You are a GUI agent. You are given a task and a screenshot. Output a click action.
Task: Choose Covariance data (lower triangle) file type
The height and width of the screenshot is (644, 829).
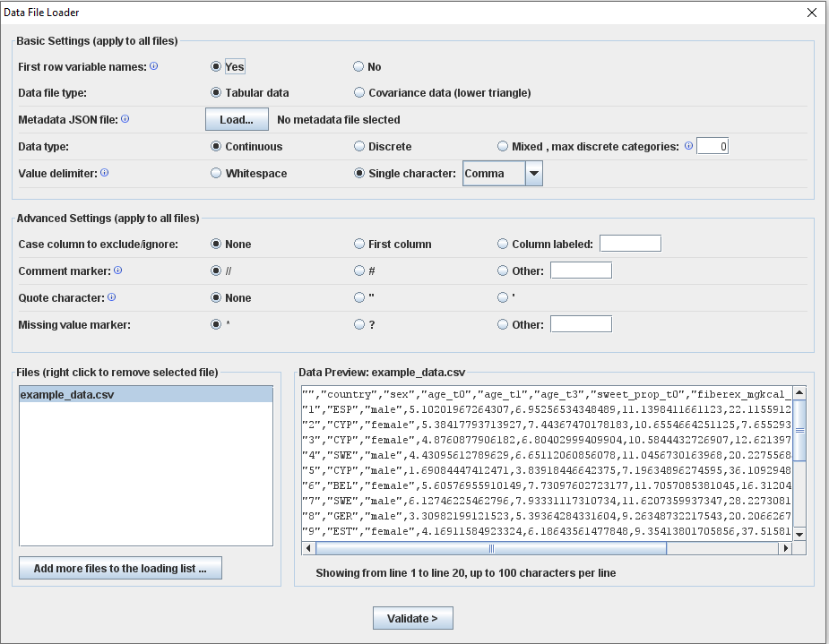click(359, 92)
